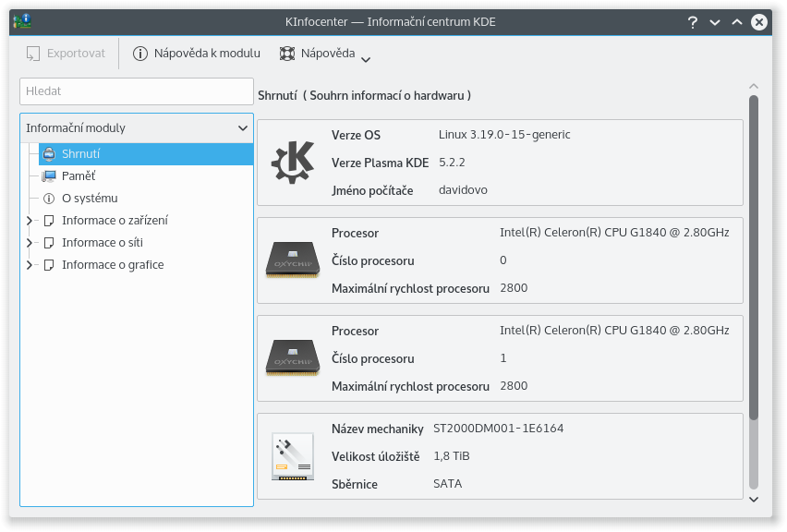Open the Nápověda menu arrow
This screenshot has width=787, height=532.
click(x=366, y=60)
